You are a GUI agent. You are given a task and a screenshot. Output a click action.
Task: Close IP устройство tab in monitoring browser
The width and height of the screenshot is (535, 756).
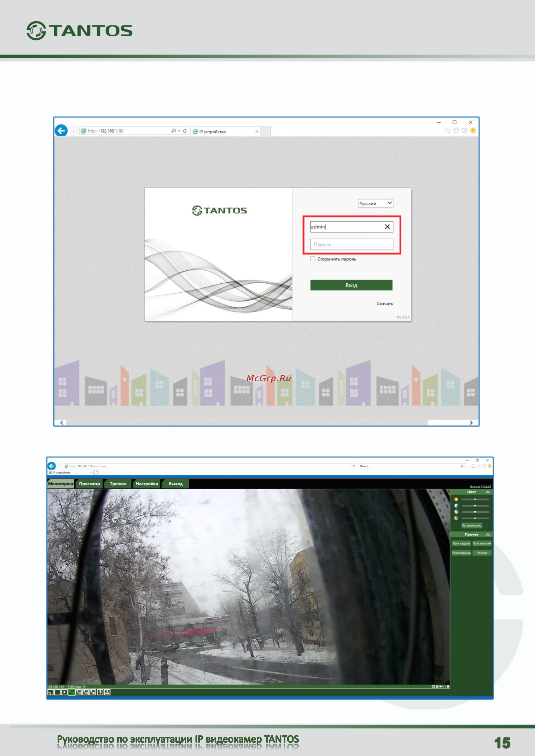(91, 472)
